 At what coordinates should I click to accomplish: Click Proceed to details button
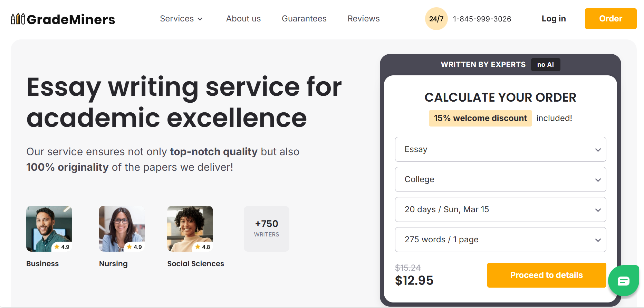click(546, 275)
